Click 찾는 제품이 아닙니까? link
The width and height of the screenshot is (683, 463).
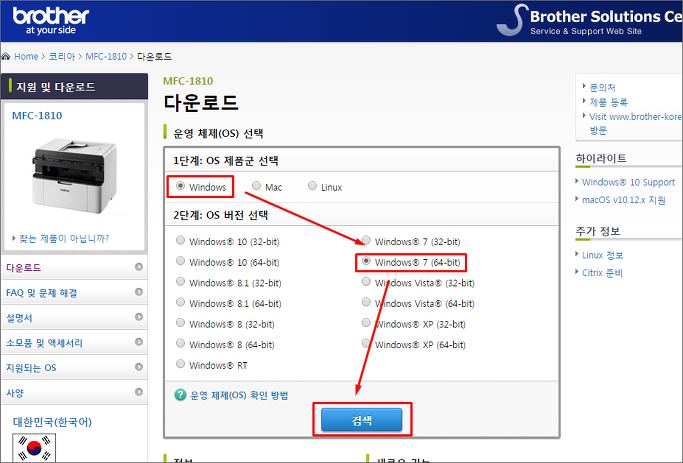64,238
